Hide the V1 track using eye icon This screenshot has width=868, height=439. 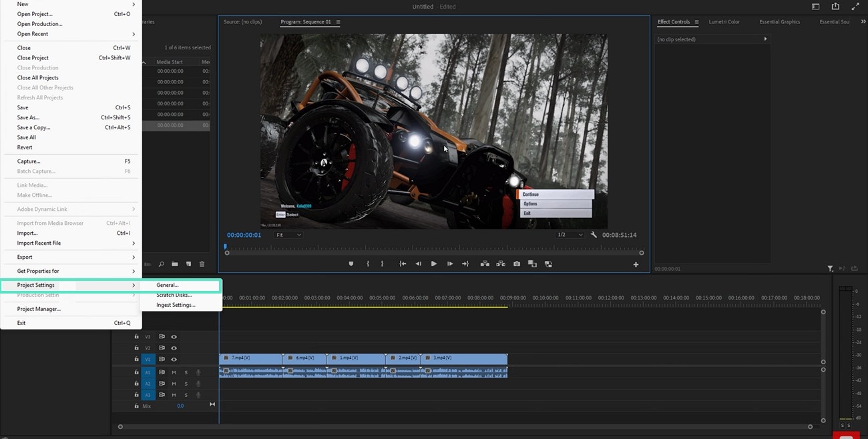point(174,360)
